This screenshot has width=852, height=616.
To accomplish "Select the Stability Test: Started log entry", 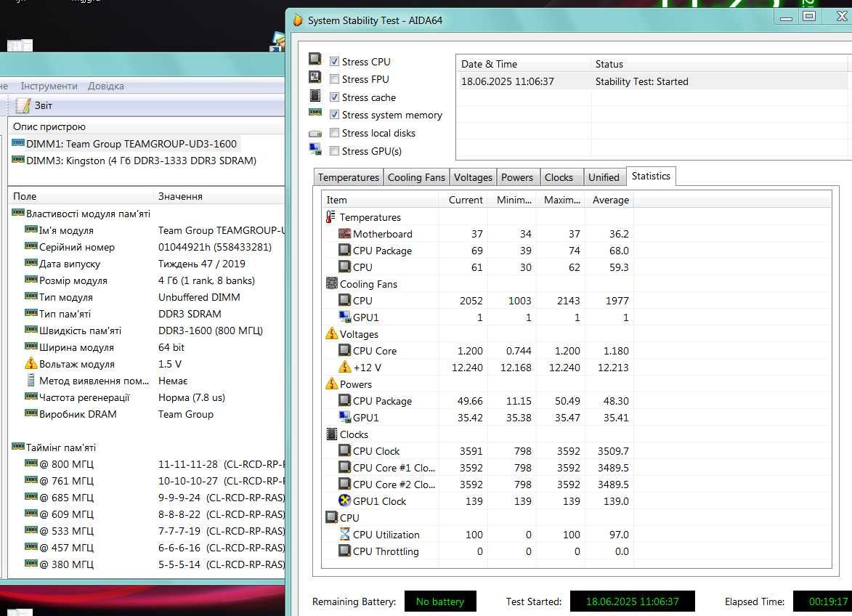I will pos(652,81).
